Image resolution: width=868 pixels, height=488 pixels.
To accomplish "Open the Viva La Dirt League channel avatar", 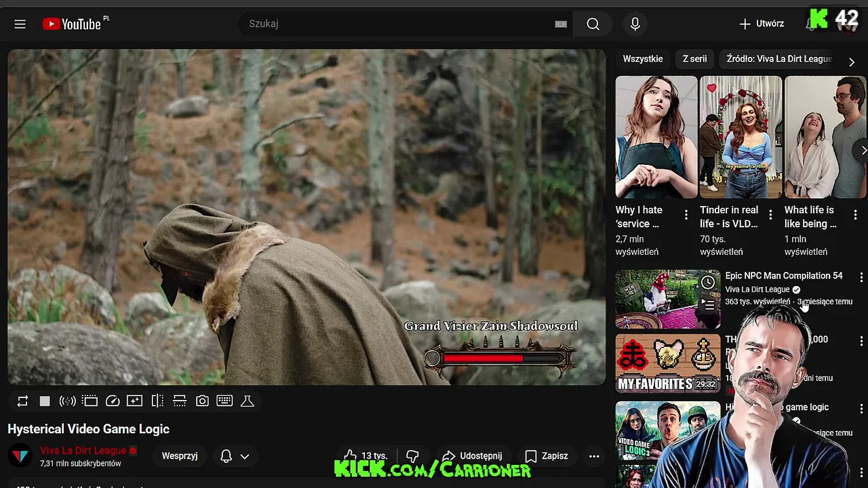I will 20,456.
